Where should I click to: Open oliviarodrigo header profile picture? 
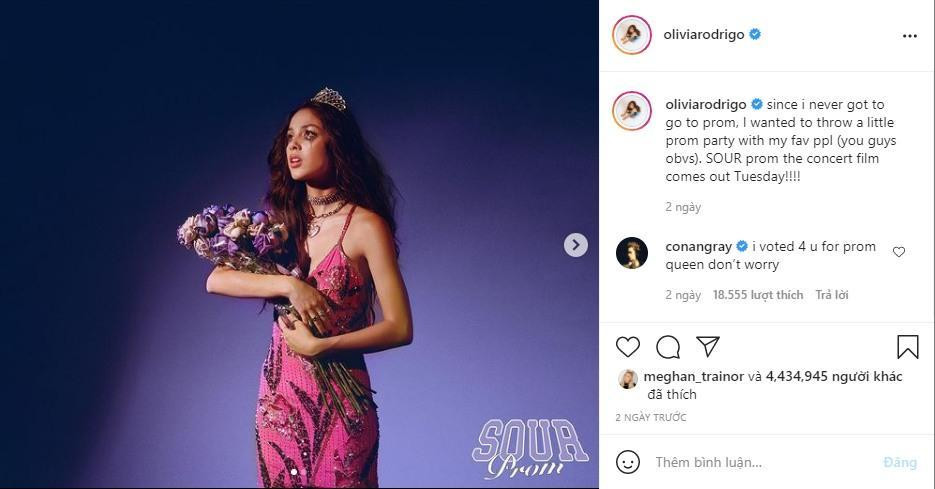coord(632,35)
